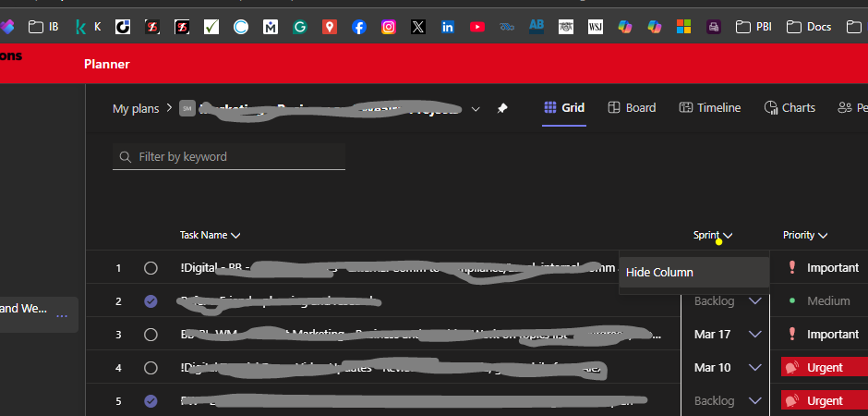Click the pin icon beside plan name
This screenshot has height=416, width=868.
pos(502,108)
